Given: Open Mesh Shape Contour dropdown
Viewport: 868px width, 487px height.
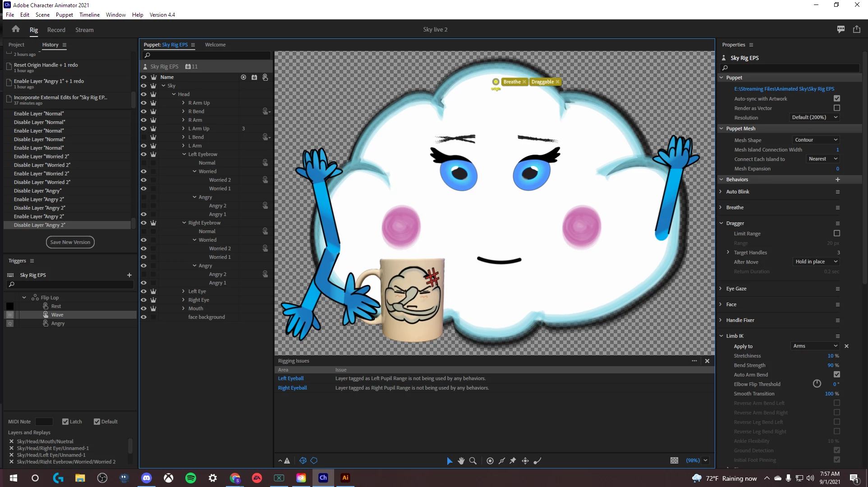Looking at the screenshot, I should pos(816,140).
